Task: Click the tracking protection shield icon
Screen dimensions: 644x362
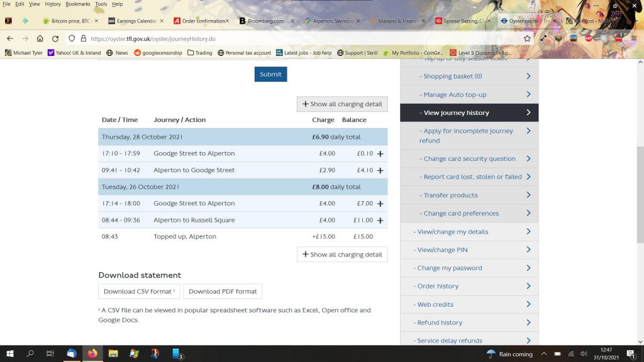Action: pyautogui.click(x=72, y=38)
